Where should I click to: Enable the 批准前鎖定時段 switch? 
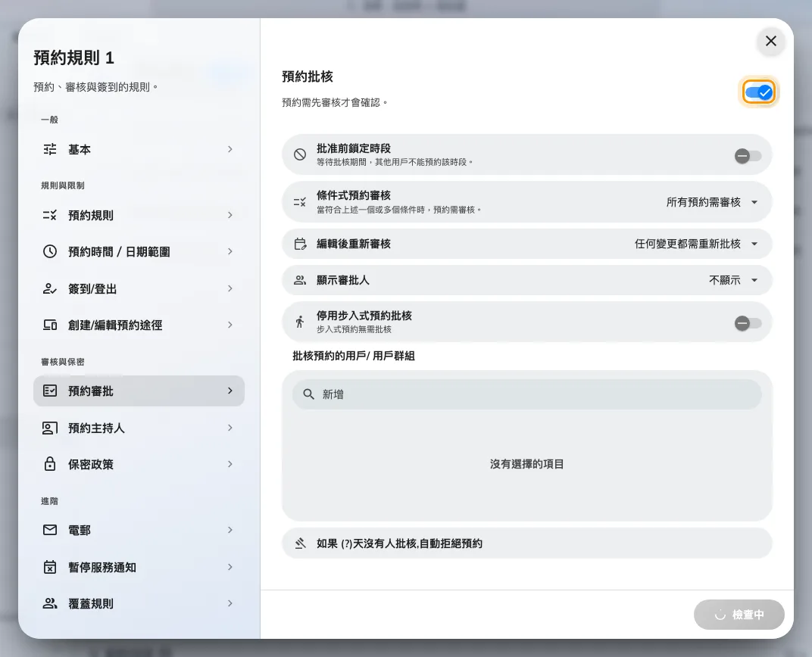point(748,156)
